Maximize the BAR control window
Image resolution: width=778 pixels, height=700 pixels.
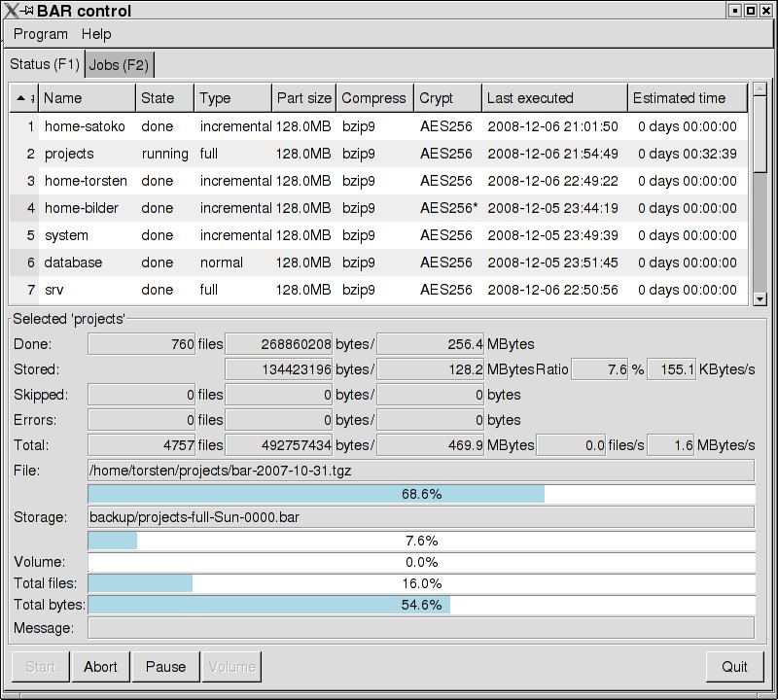(751, 11)
